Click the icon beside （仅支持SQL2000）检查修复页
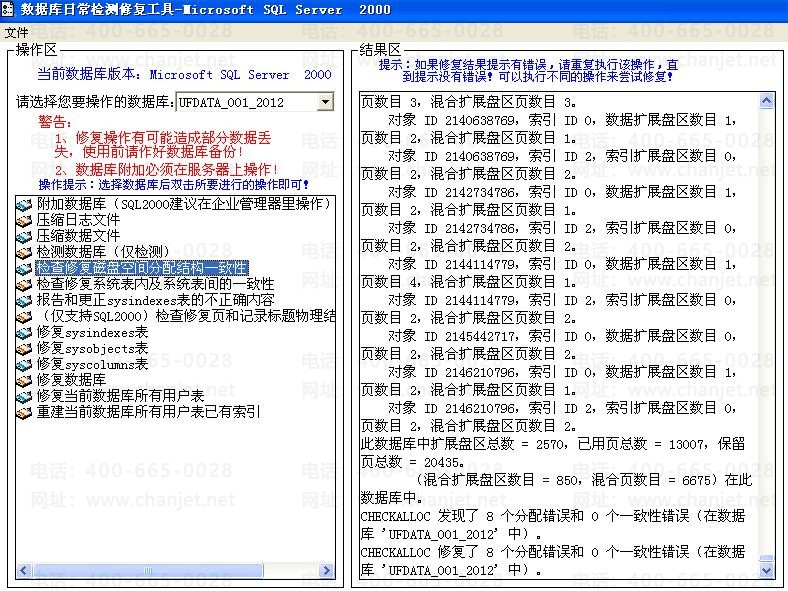 pos(24,317)
